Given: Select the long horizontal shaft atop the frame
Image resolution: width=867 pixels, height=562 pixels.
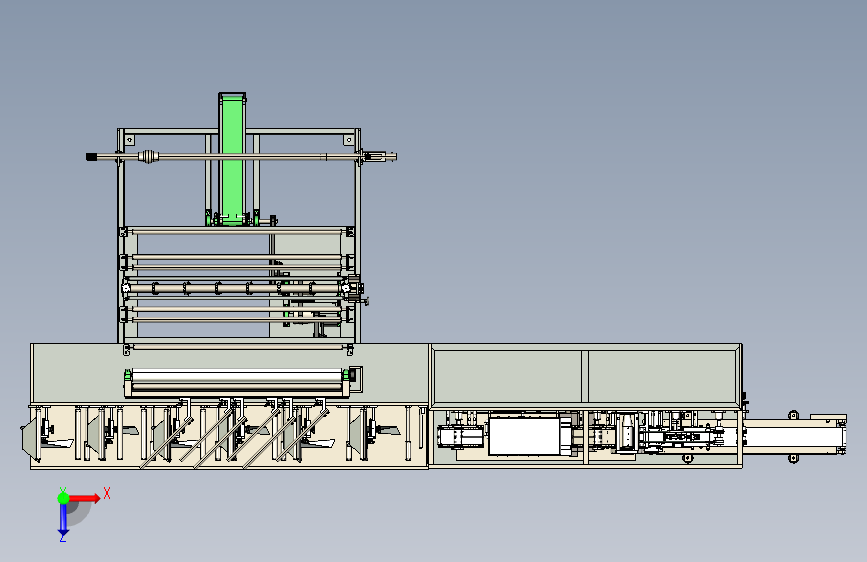Looking at the screenshot, I should pyautogui.click(x=241, y=157).
